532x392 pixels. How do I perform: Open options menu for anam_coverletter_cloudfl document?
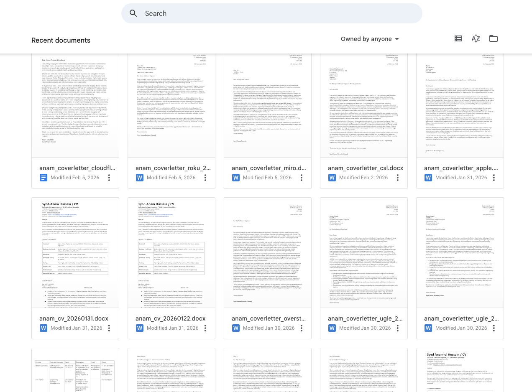click(109, 177)
